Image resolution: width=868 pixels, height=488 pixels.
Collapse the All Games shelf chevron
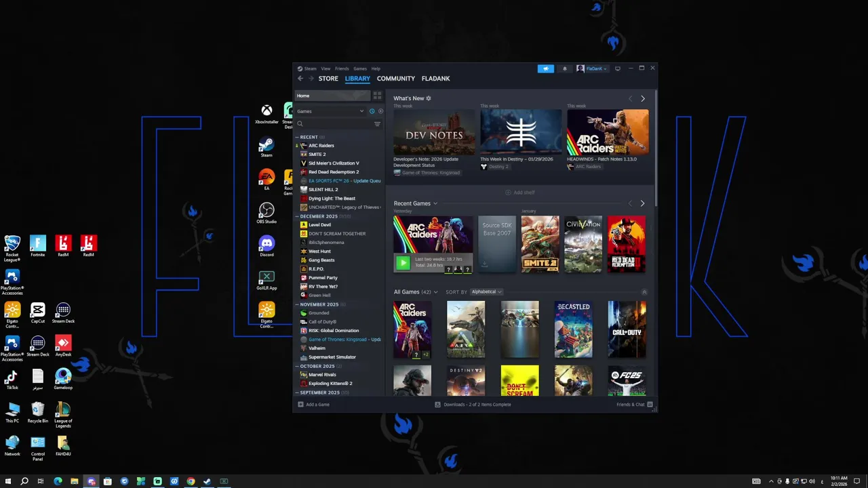click(644, 292)
